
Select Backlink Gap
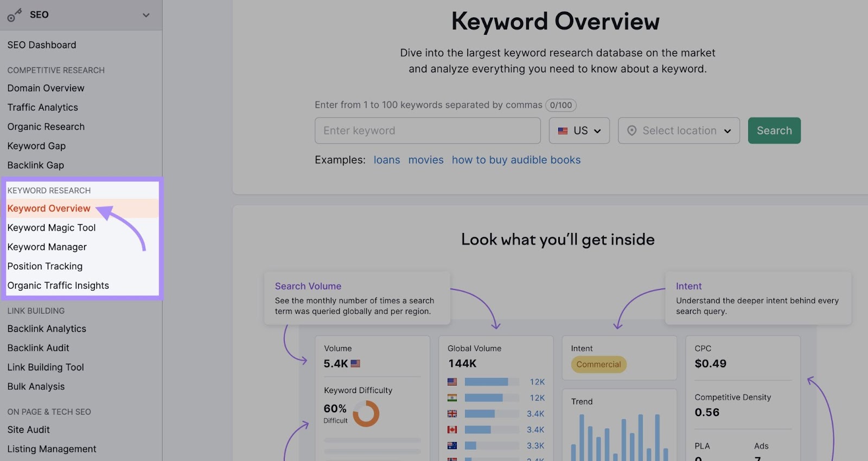coord(36,165)
